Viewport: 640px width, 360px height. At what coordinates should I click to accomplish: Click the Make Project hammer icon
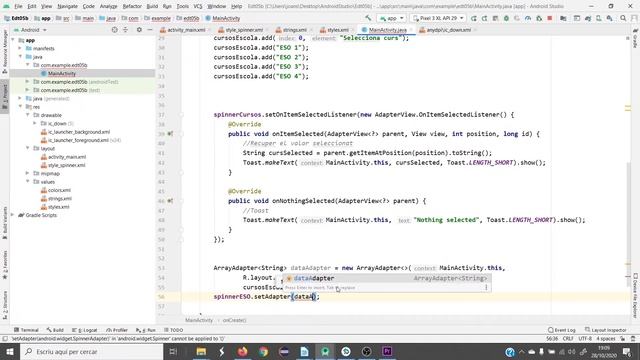point(368,18)
